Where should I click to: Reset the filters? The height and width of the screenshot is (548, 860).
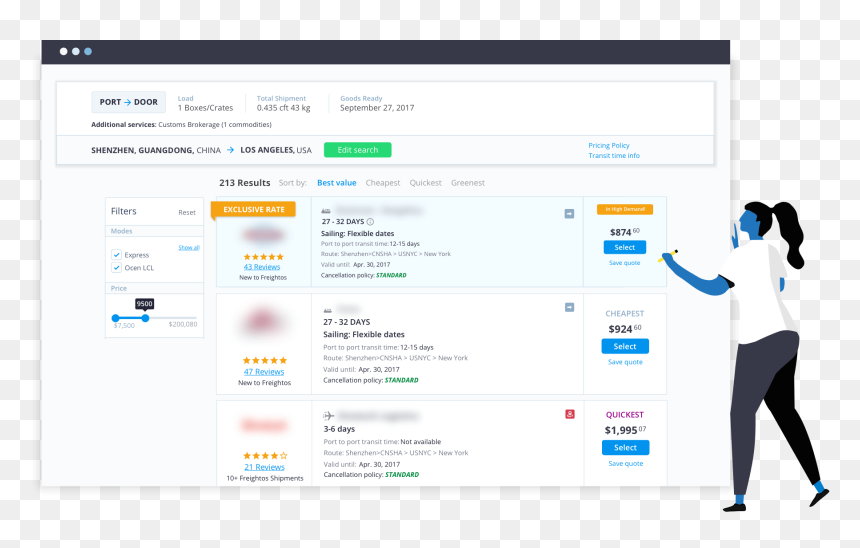click(186, 212)
